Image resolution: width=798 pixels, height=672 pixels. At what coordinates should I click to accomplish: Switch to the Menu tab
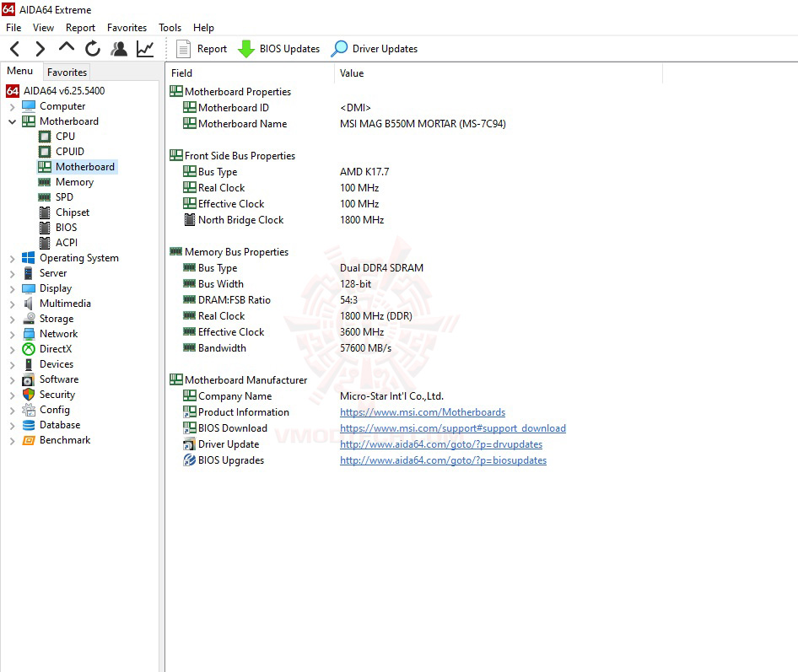20,71
